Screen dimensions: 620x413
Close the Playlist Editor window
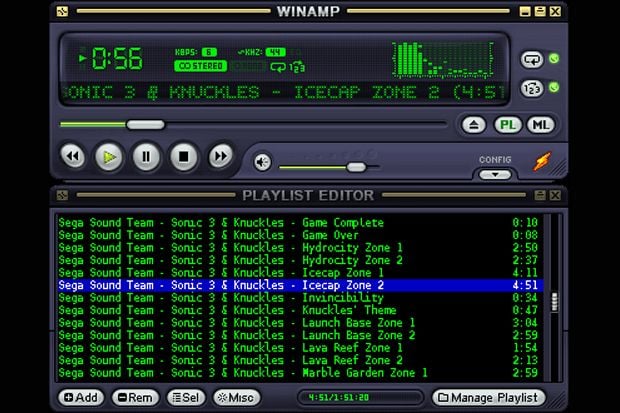click(x=555, y=195)
